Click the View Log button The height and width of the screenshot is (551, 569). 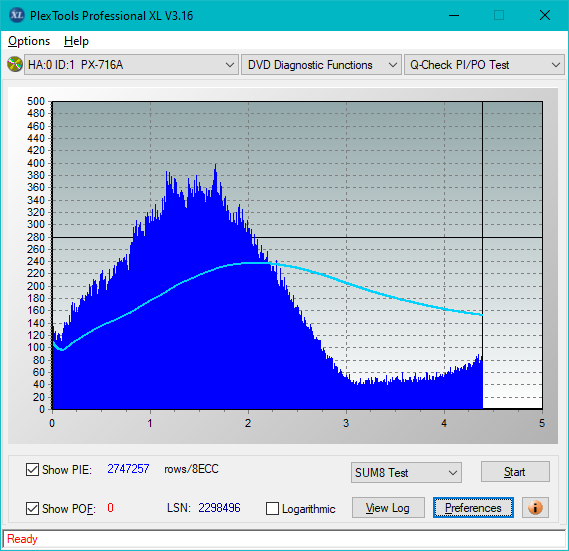coord(388,508)
